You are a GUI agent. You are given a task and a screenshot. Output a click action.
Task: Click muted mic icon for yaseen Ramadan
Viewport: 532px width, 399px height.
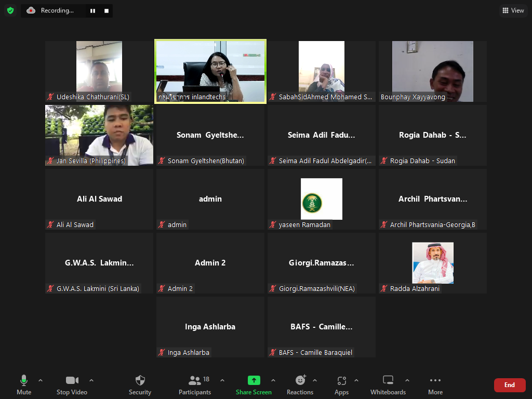click(x=273, y=224)
